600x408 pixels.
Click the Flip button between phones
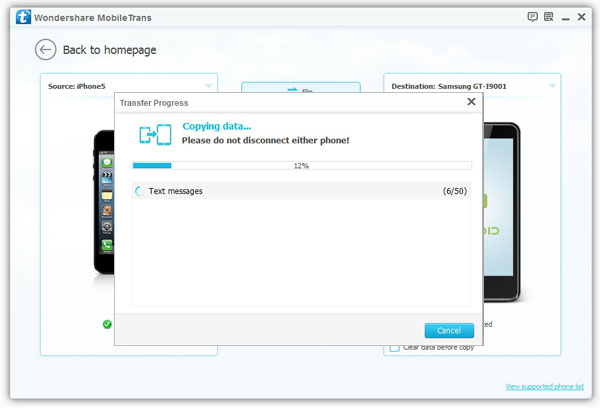[x=301, y=87]
